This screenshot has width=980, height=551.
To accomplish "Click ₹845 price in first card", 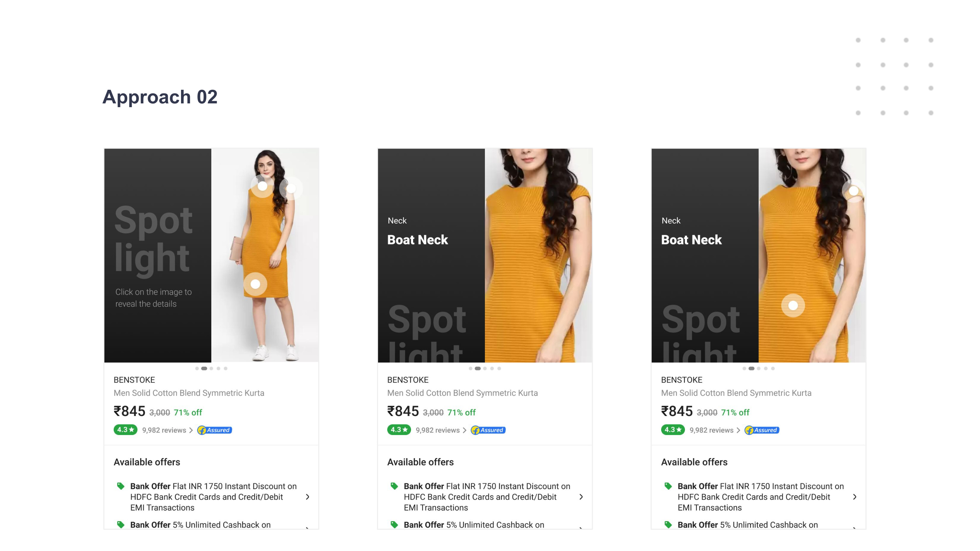I will tap(129, 411).
